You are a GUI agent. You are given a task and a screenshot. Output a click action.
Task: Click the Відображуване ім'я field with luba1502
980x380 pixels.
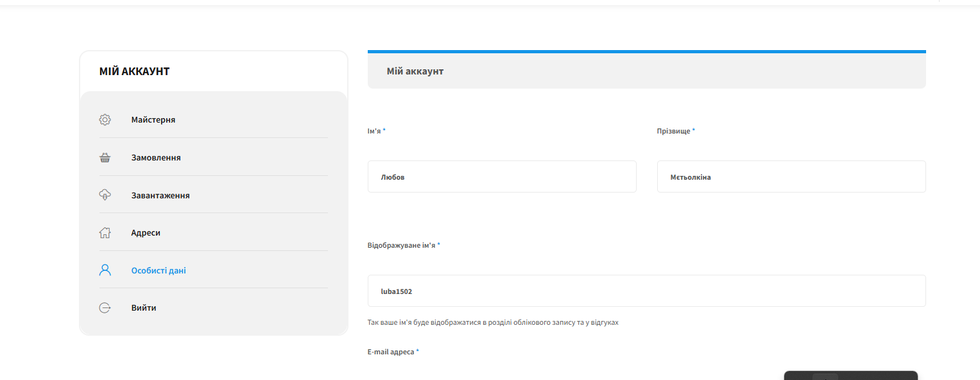(x=647, y=291)
